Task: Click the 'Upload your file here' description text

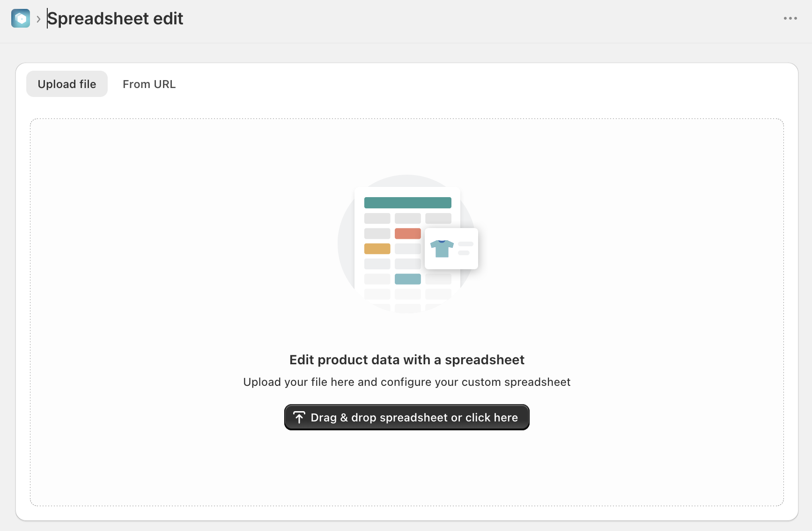Action: [407, 382]
